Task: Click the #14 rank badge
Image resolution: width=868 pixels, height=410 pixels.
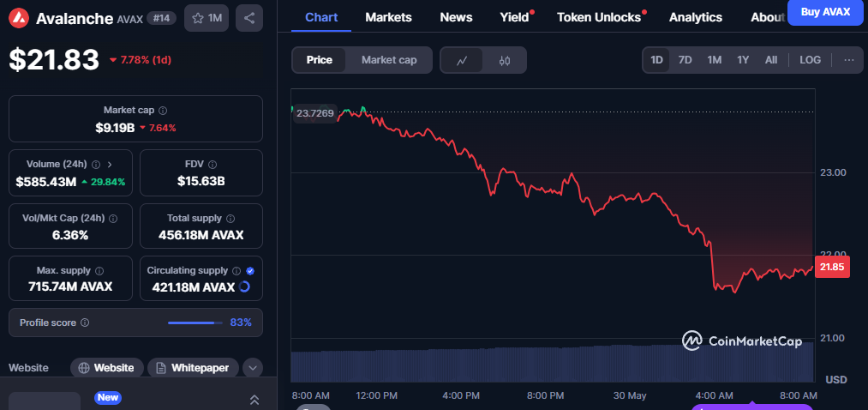Action: (x=162, y=18)
